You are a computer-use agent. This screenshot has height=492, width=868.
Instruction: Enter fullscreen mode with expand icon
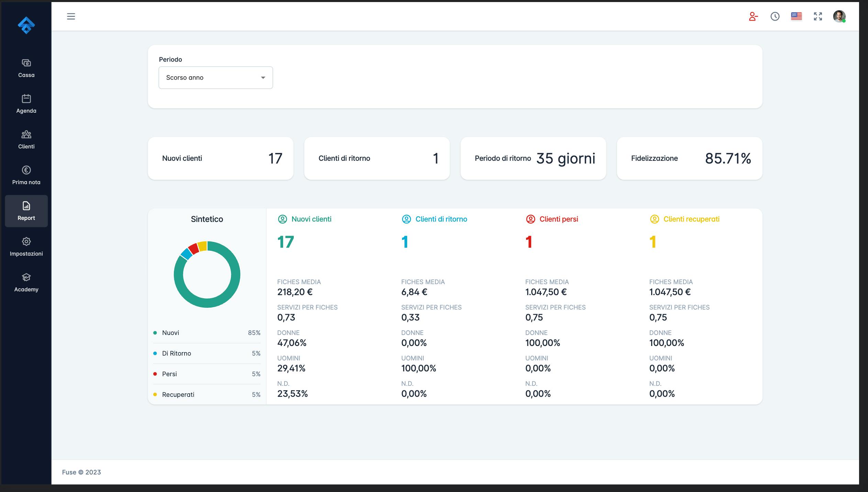pyautogui.click(x=818, y=16)
